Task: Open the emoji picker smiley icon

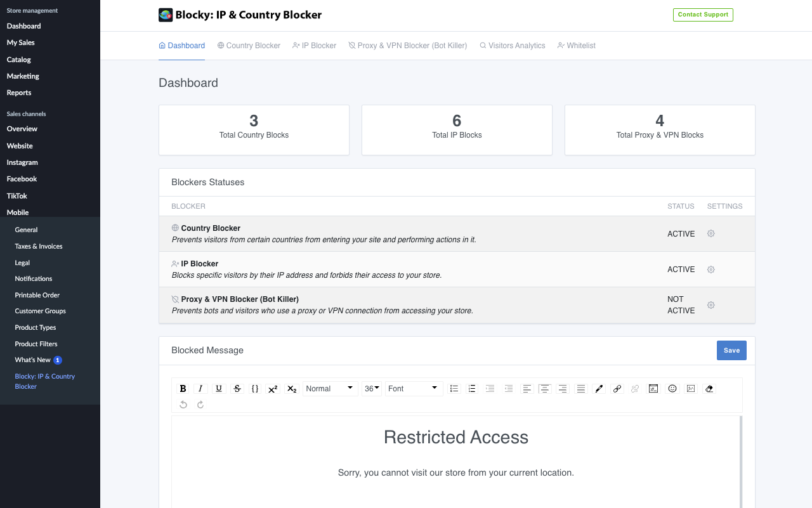Action: tap(672, 389)
